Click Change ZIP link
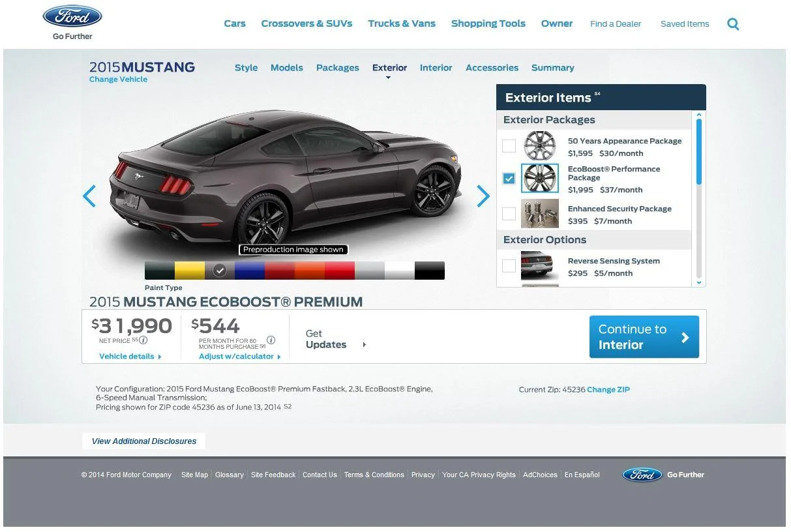This screenshot has height=532, width=791. tap(608, 390)
